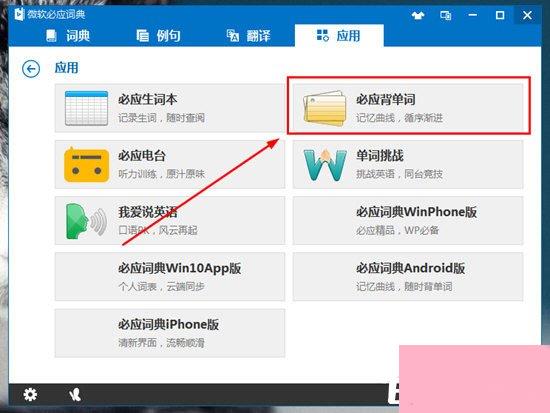Open 必应词典Android版 tile
The image size is (550, 413).
coord(408,277)
